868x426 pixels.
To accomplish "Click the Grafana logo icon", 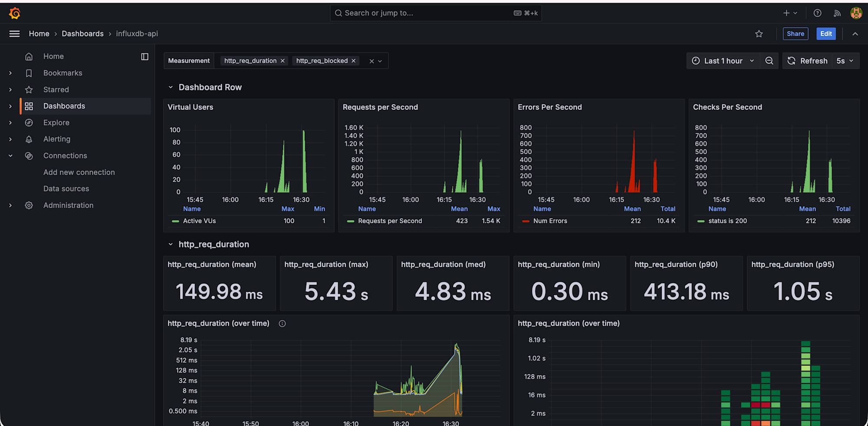I will (x=15, y=13).
